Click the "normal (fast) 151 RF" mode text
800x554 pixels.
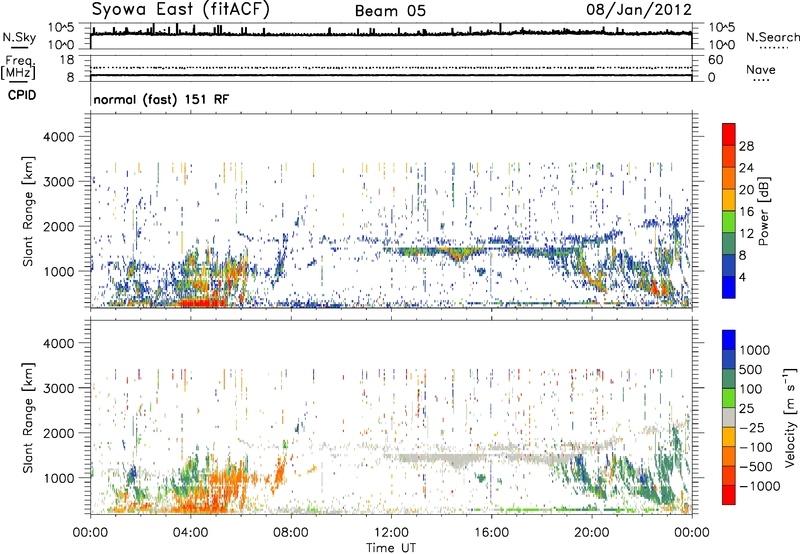click(161, 99)
